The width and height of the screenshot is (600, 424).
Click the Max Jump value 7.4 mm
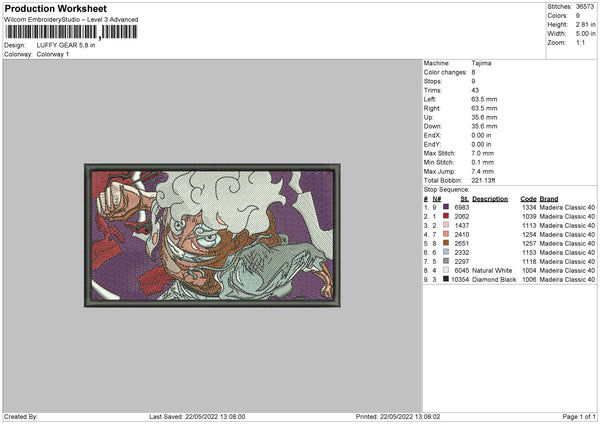pos(483,171)
